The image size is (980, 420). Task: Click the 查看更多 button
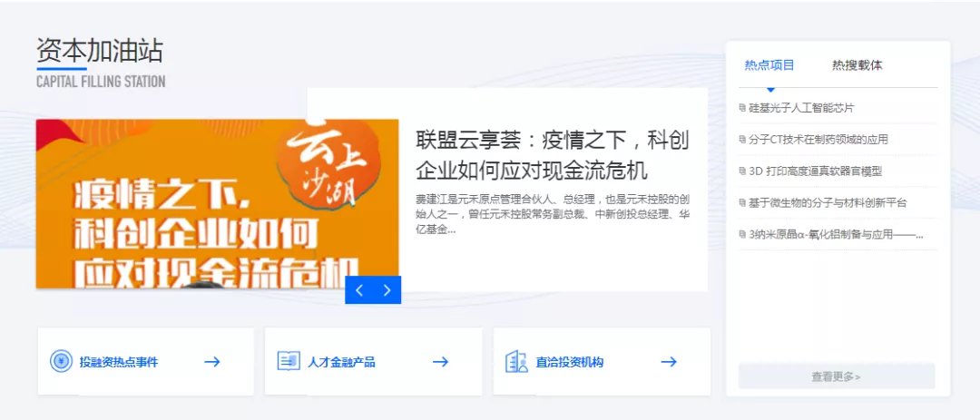click(837, 376)
